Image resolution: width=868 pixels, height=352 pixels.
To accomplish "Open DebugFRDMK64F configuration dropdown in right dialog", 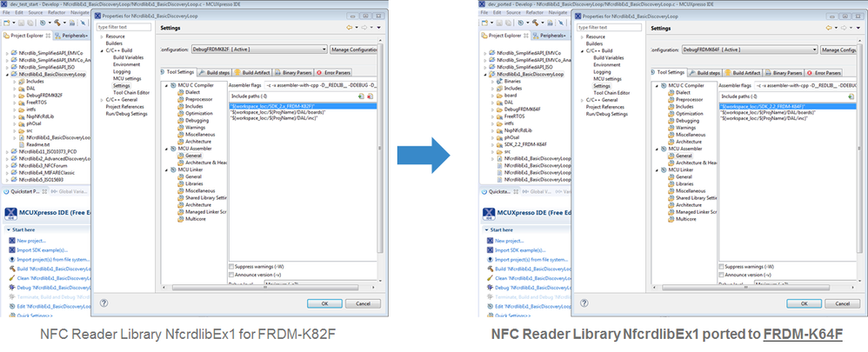I will [750, 50].
